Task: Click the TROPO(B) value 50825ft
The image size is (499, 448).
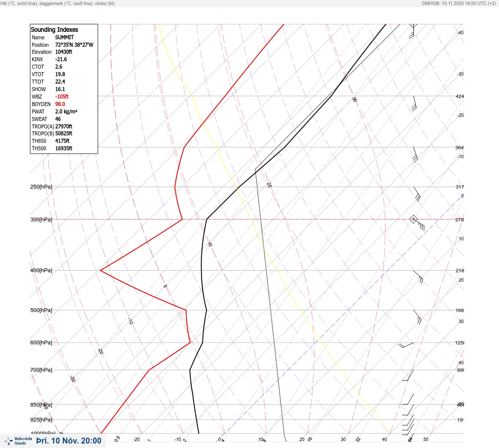Action: [x=64, y=133]
